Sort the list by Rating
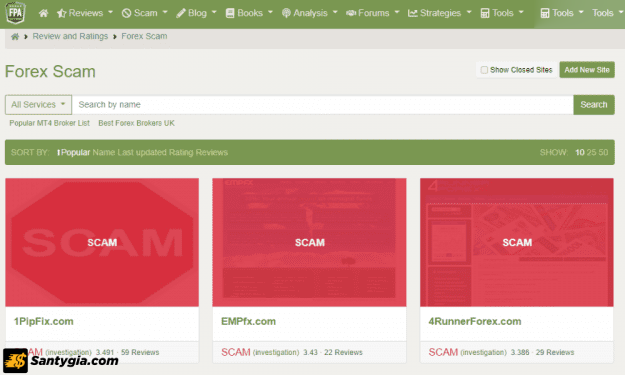 tap(181, 152)
